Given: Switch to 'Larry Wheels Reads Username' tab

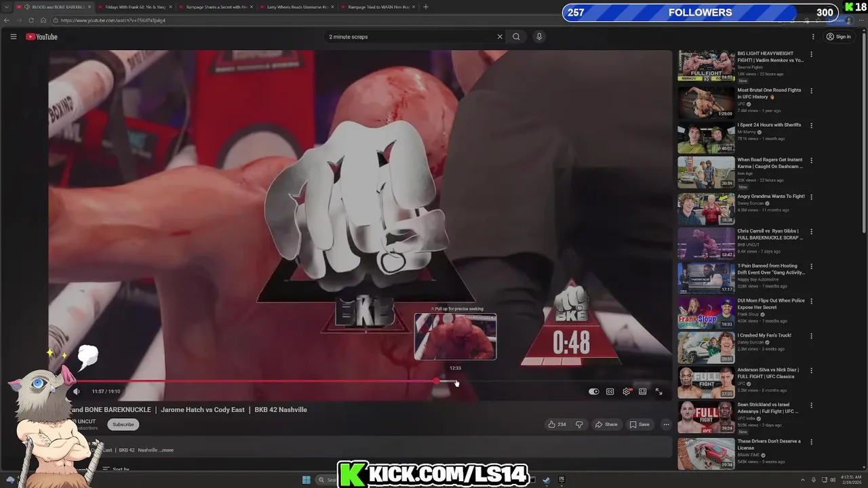Looking at the screenshot, I should pyautogui.click(x=297, y=7).
